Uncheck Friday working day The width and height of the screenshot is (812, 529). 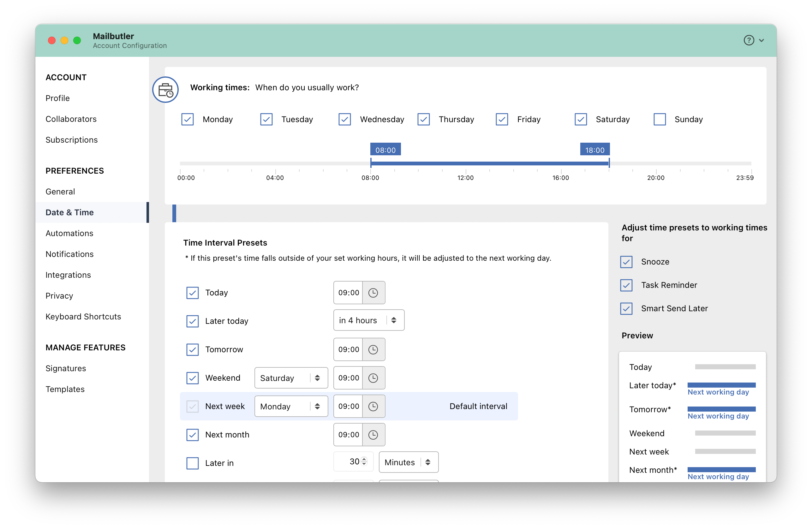502,119
